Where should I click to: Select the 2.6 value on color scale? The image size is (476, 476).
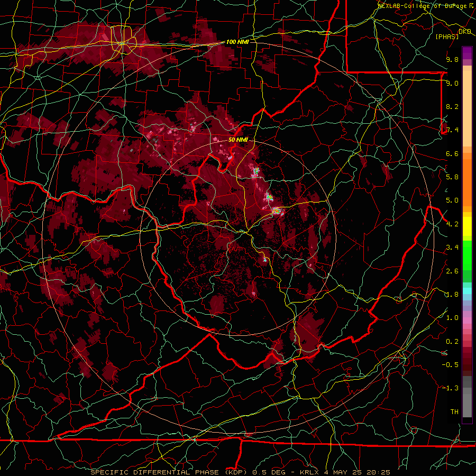point(452,271)
